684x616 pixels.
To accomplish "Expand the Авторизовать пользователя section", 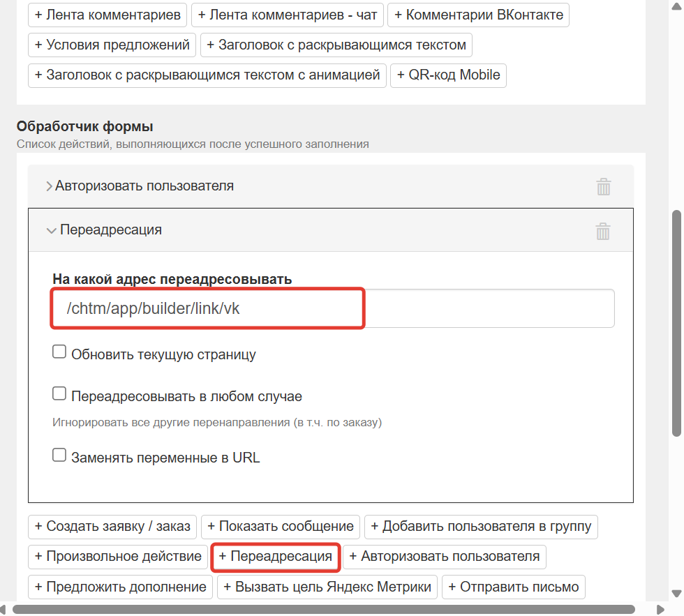I will [x=49, y=186].
